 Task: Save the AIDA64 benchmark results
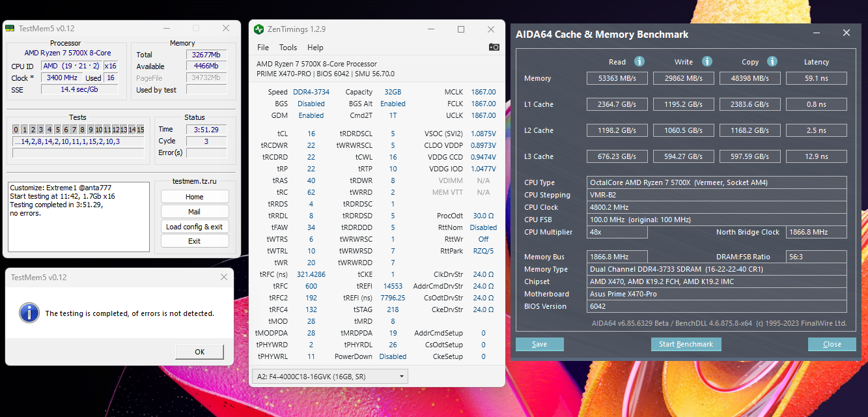tap(540, 344)
